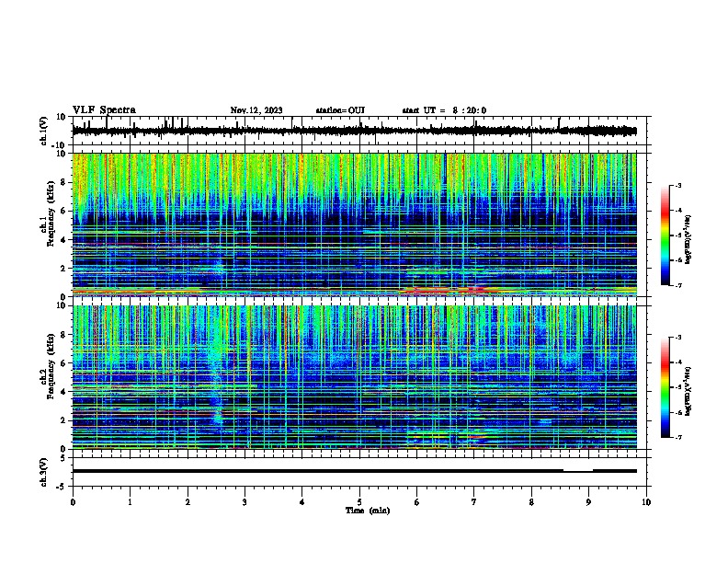Click the ch.3 flat signal trace

354,471
